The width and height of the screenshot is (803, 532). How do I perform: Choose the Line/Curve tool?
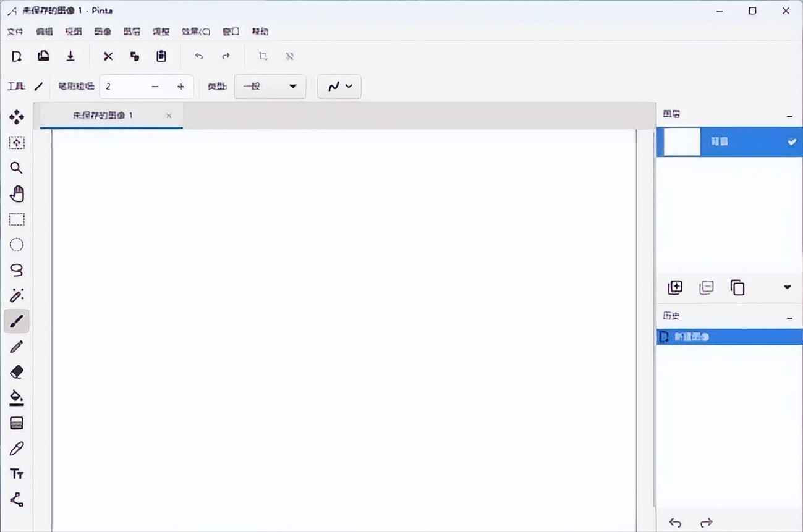pos(17,499)
